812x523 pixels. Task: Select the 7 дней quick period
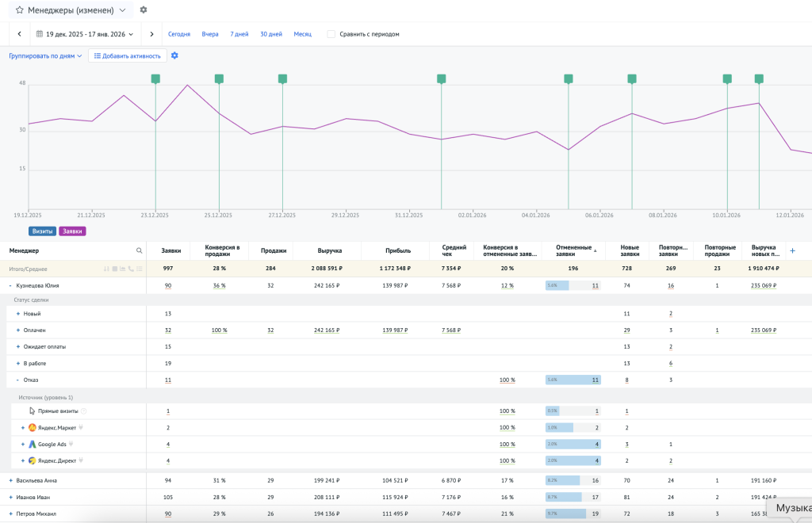pyautogui.click(x=239, y=34)
